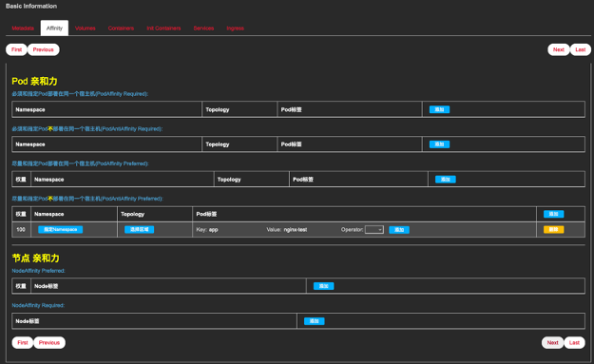Open the Operator dropdown
Image resolution: width=594 pixels, height=364 pixels.
[x=374, y=230]
